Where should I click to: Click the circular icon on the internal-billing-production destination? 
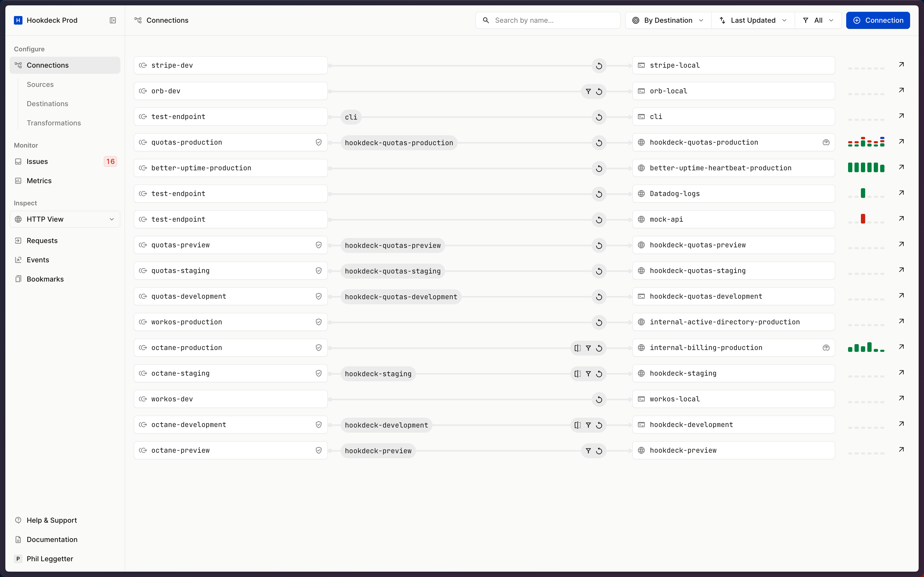pyautogui.click(x=826, y=347)
